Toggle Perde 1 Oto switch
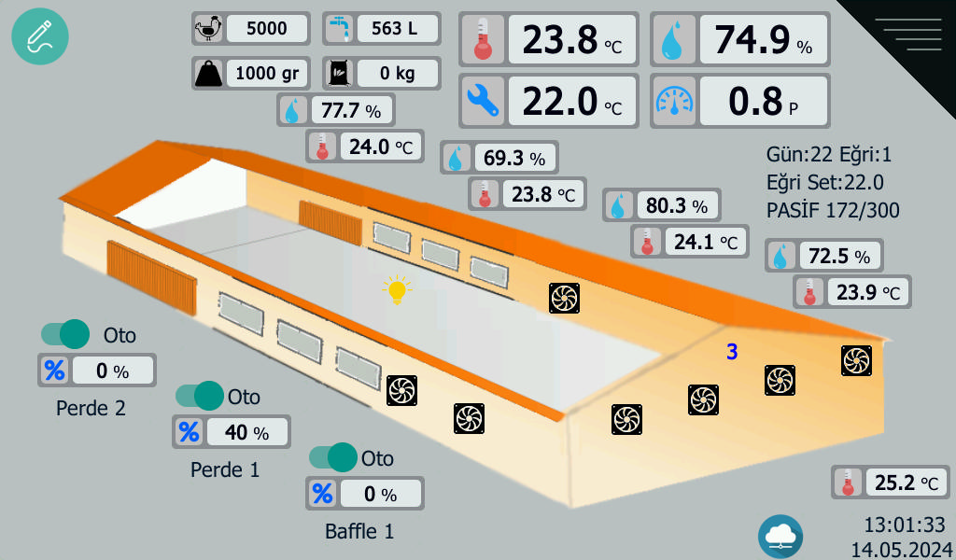 pyautogui.click(x=200, y=396)
